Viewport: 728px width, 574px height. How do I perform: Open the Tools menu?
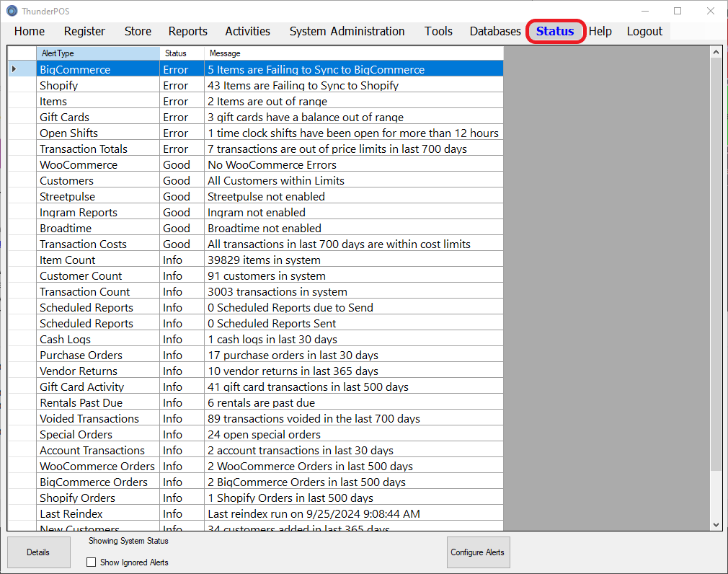pos(438,31)
